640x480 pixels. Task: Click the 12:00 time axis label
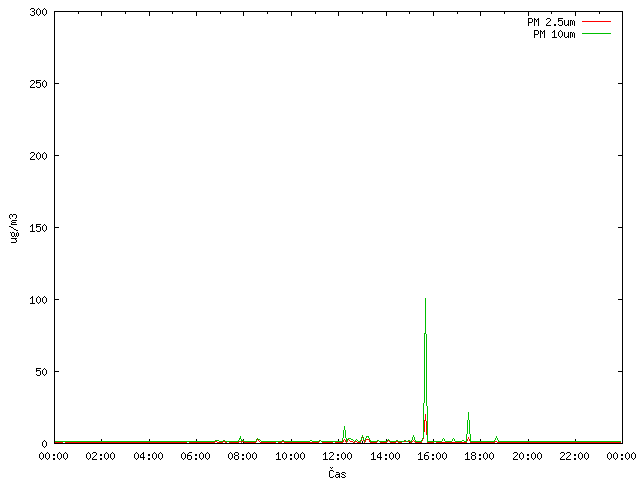click(x=338, y=456)
